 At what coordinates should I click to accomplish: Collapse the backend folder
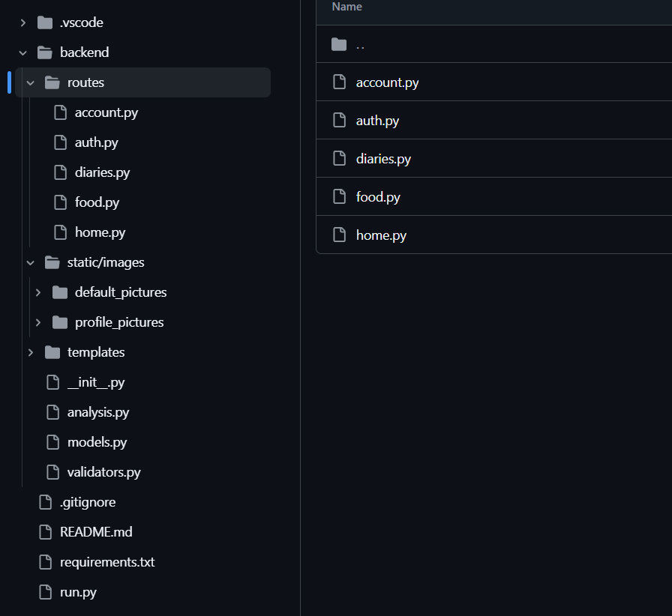click(22, 52)
